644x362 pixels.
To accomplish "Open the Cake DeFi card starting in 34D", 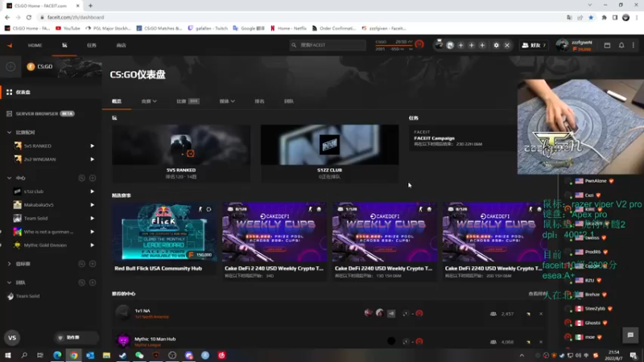I will click(275, 241).
